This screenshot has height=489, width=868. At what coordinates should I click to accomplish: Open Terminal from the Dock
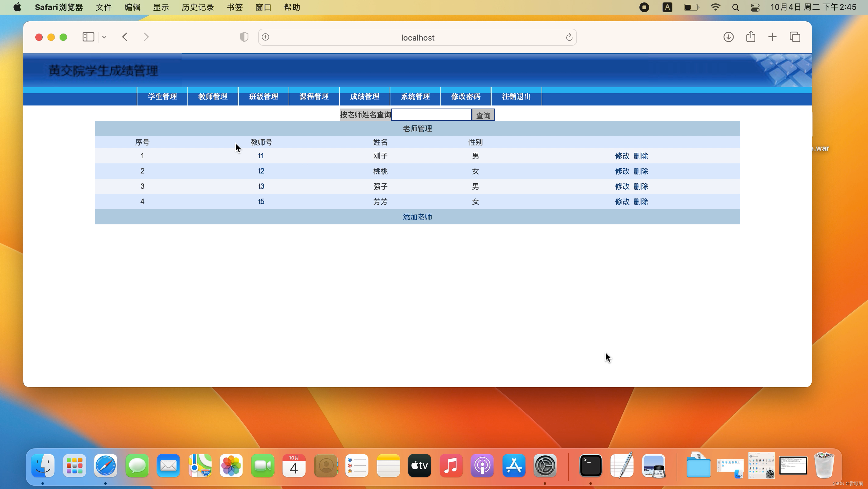(590, 466)
